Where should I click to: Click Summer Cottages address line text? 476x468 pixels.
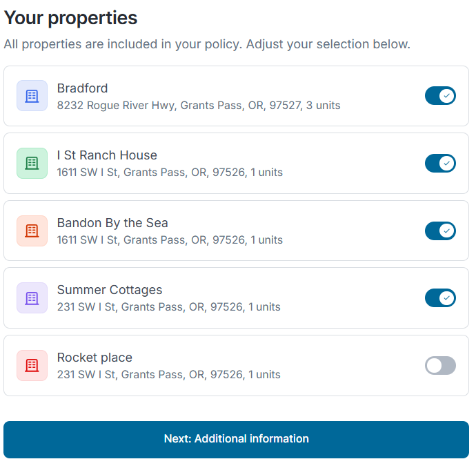coord(169,306)
